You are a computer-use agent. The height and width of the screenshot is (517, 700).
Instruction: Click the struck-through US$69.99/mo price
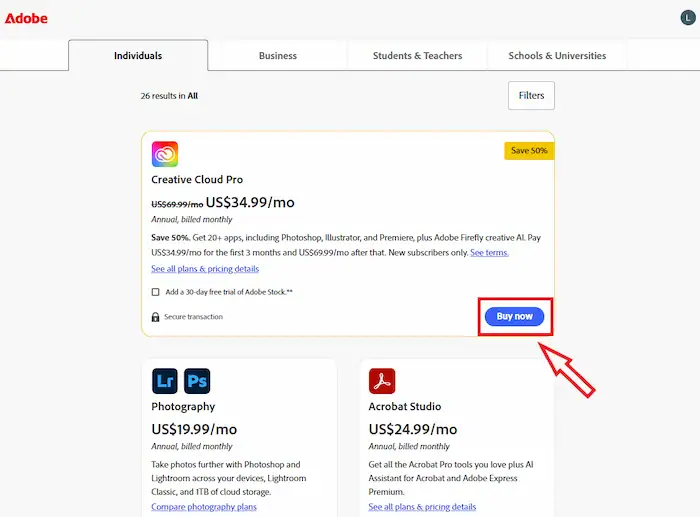[177, 204]
